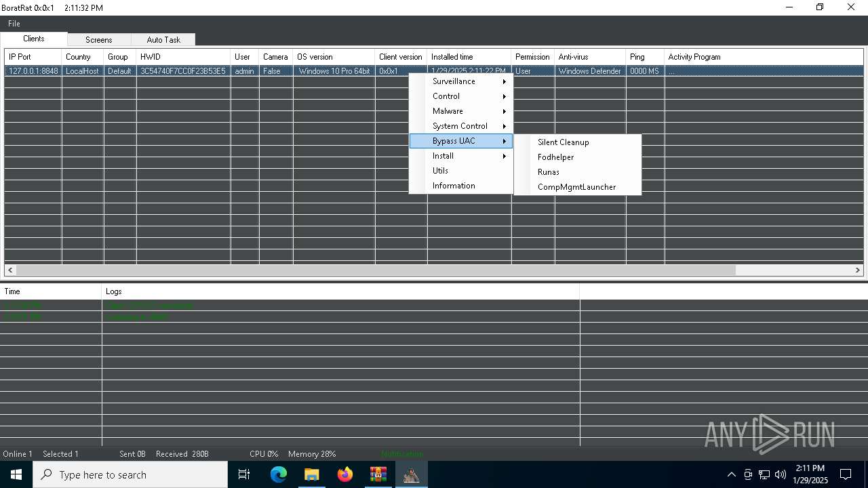
Task: Click the Permission column header
Action: [x=533, y=57]
